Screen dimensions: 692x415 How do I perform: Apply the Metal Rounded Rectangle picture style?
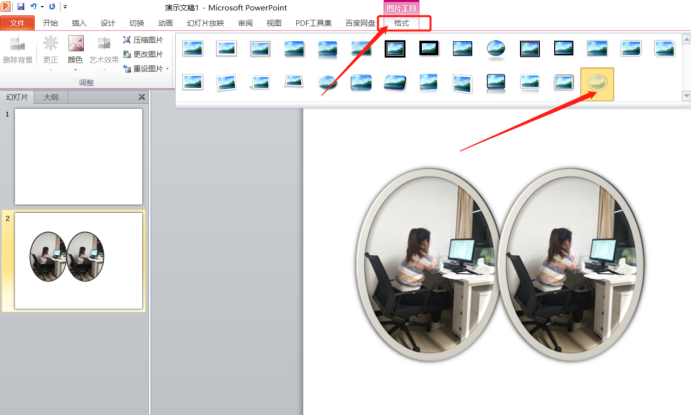point(564,83)
